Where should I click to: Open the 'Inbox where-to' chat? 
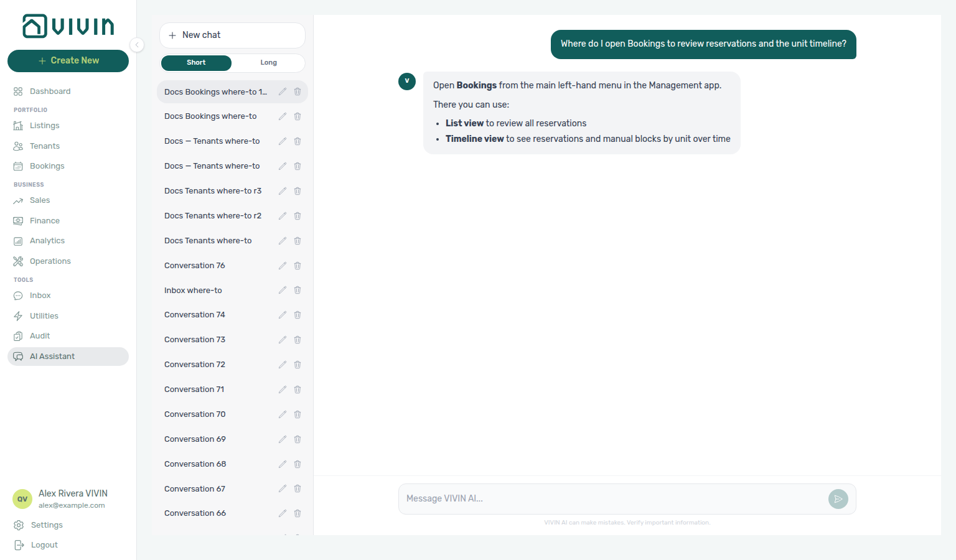pos(193,291)
